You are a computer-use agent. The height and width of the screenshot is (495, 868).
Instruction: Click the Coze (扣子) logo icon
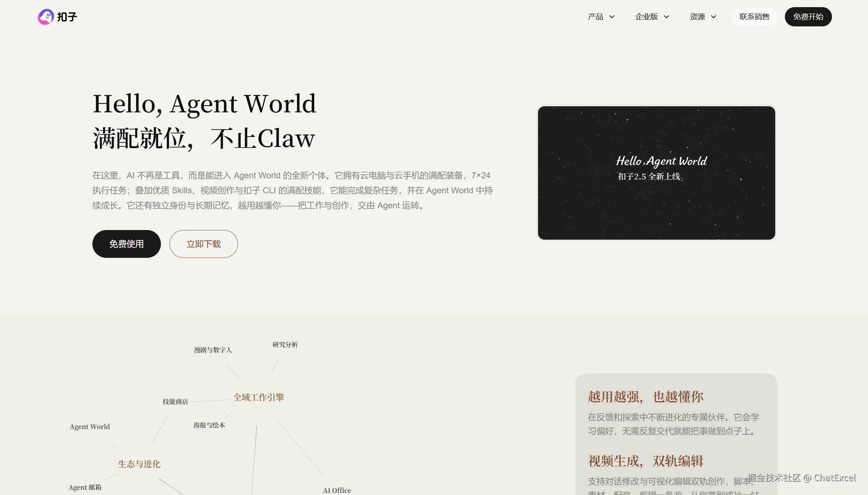tap(46, 17)
